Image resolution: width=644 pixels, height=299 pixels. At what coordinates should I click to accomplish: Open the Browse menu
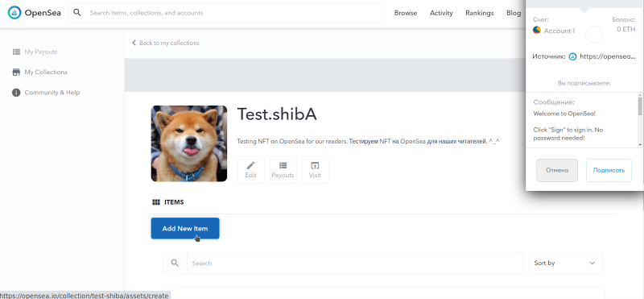(406, 13)
